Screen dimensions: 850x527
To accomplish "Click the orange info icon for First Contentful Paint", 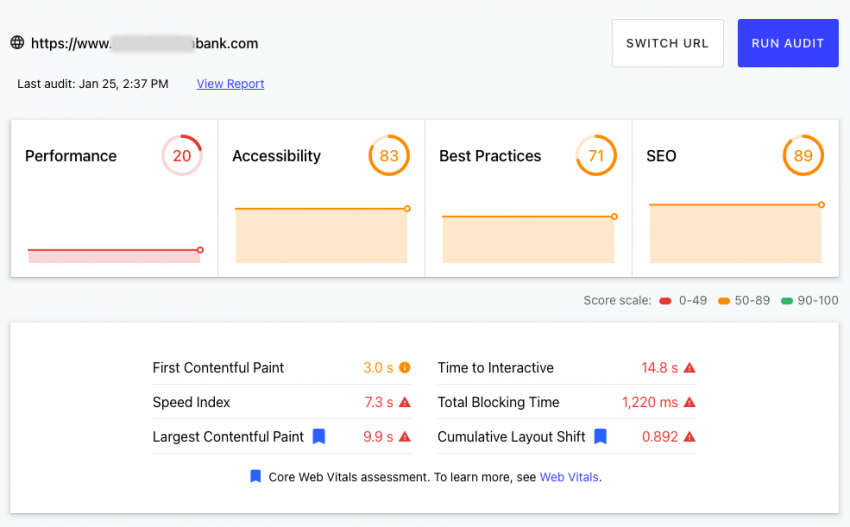I will 404,368.
